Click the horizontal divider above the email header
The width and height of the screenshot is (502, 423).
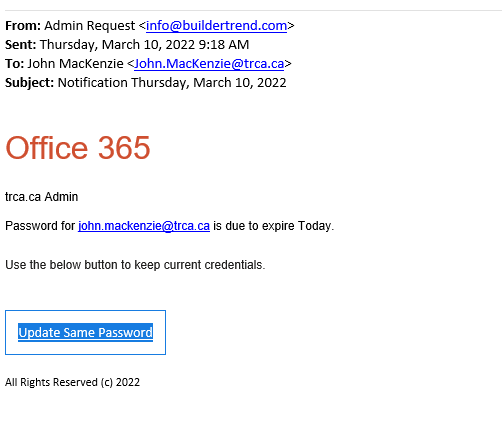click(x=253, y=10)
